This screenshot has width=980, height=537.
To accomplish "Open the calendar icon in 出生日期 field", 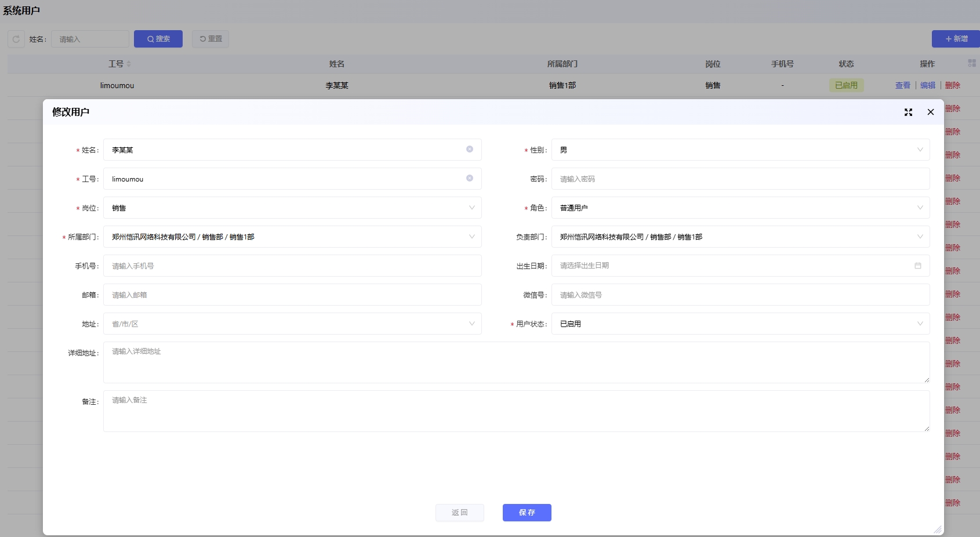I will pos(918,266).
